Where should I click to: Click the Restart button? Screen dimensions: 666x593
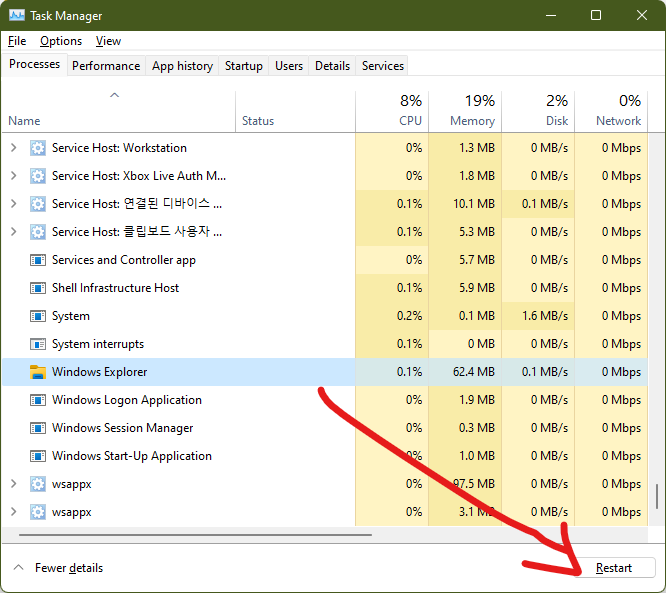(x=614, y=568)
